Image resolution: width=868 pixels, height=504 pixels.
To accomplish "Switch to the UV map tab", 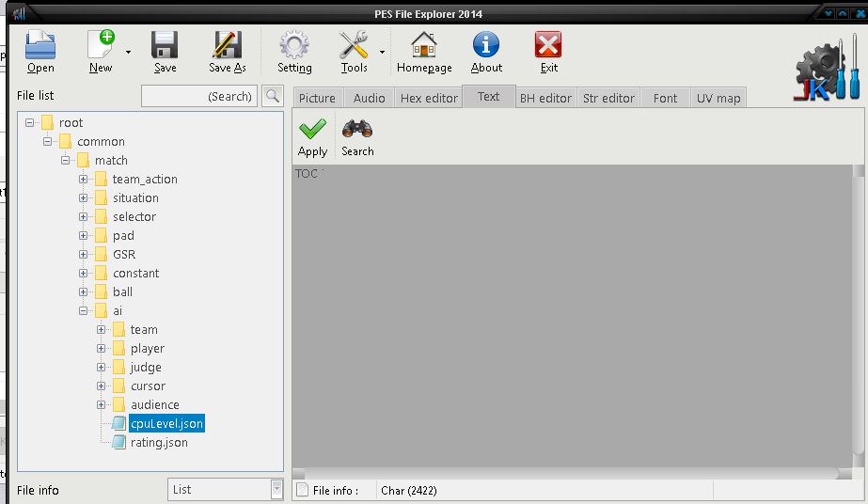I will [x=718, y=98].
